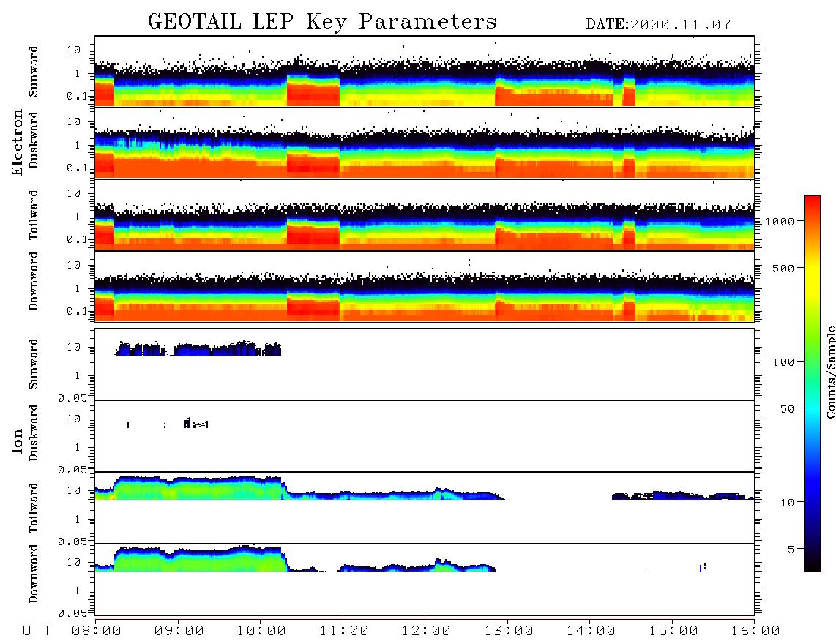Click the Ion 'Duskward' axis label

click(x=34, y=433)
